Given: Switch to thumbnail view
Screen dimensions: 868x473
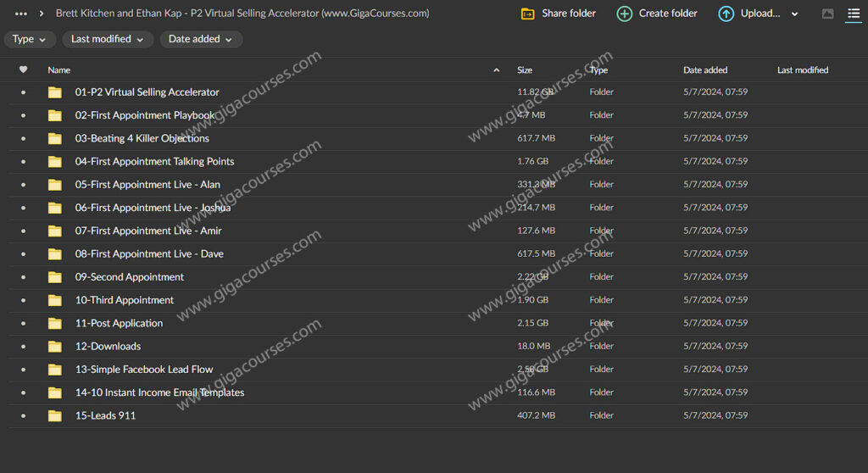Looking at the screenshot, I should pos(828,14).
